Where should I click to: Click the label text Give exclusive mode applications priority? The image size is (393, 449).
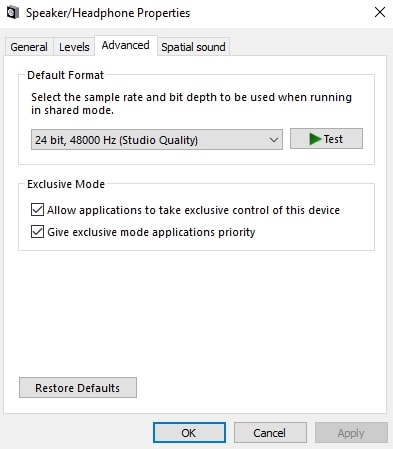(x=151, y=232)
